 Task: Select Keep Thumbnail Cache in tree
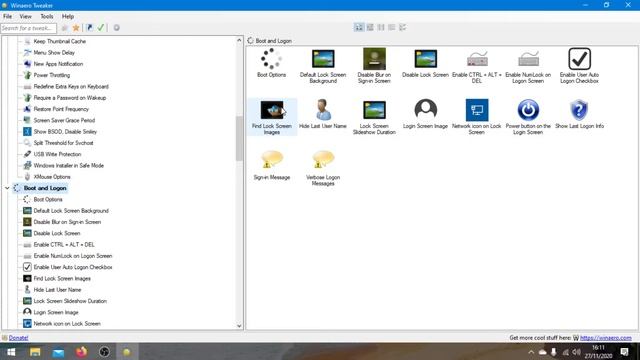tap(60, 41)
